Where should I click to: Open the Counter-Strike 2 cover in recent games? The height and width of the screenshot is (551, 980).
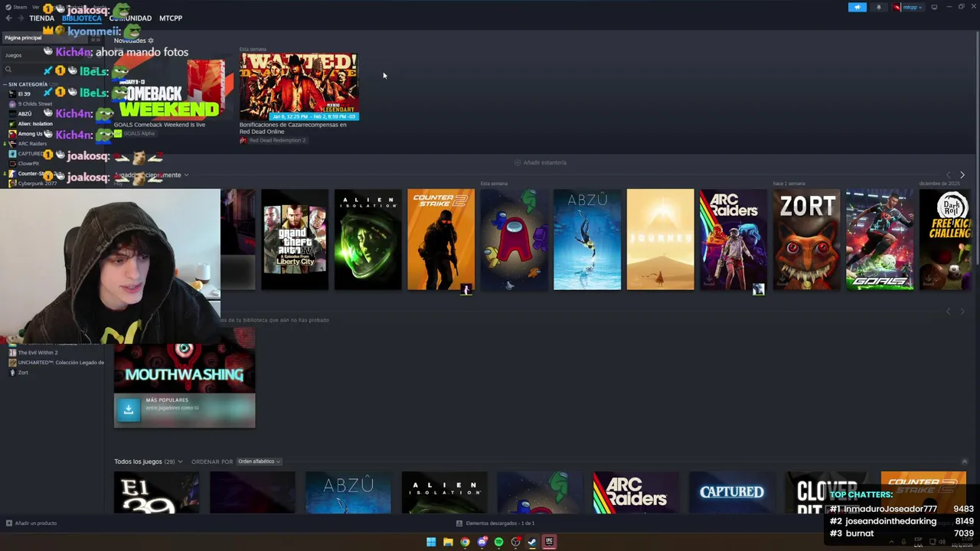[x=441, y=240]
